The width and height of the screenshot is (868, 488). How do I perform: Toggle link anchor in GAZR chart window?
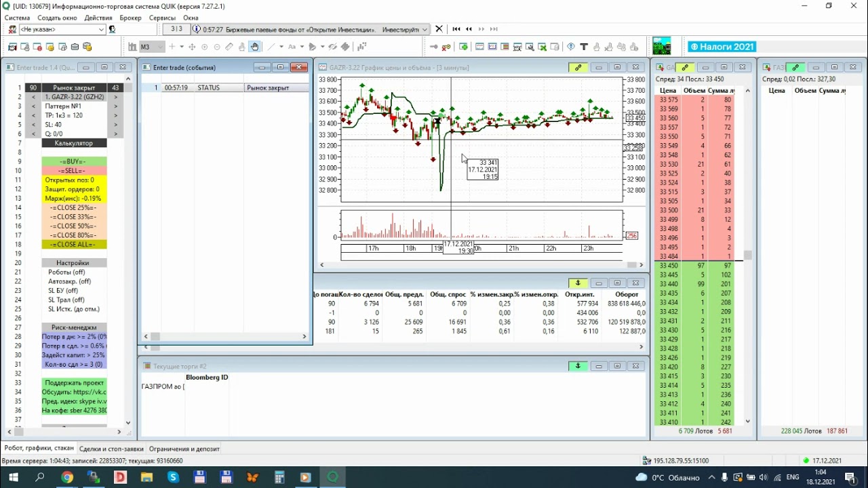tap(578, 67)
